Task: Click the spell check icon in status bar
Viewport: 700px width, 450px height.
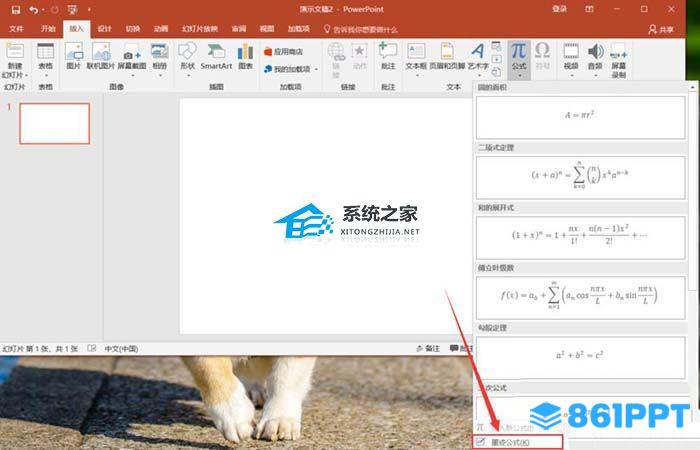Action: point(92,348)
